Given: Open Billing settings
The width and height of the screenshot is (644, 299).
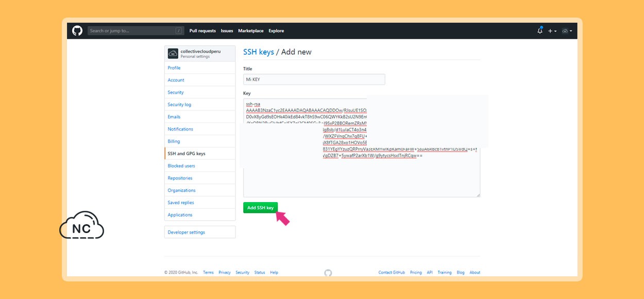Looking at the screenshot, I should [x=200, y=141].
